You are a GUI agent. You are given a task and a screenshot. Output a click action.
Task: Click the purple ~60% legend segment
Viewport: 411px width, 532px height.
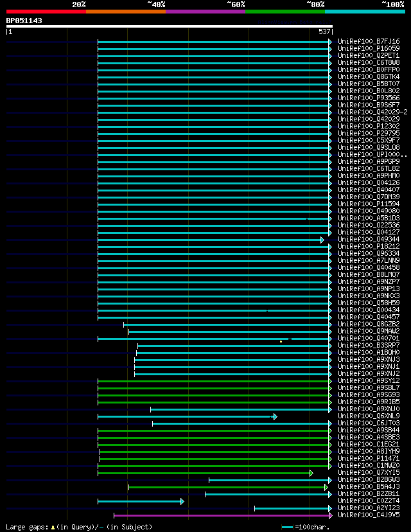[x=205, y=12]
